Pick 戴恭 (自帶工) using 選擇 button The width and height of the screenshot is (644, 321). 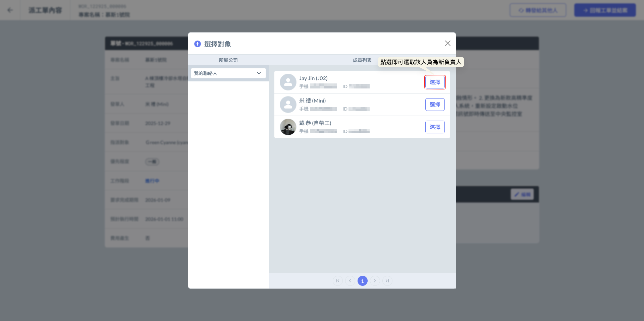click(435, 127)
